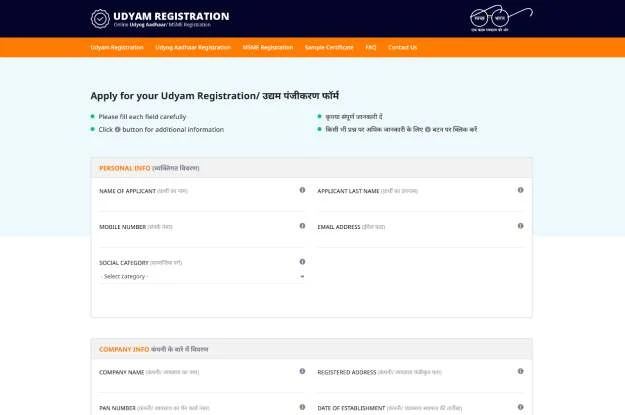Click the PAN NUMBER field label
Viewport: 625px width, 415px height.
(x=117, y=408)
